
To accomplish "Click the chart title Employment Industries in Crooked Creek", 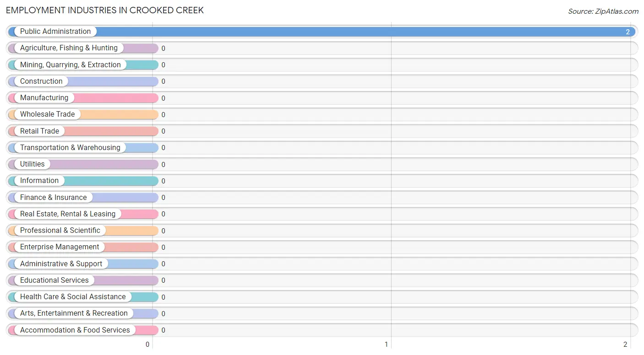I will [x=105, y=10].
